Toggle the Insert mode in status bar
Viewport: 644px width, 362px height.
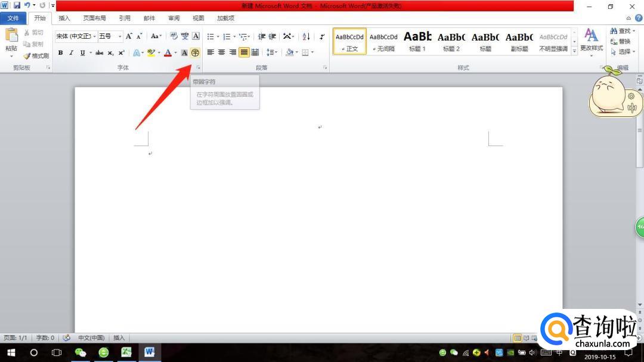pyautogui.click(x=119, y=338)
